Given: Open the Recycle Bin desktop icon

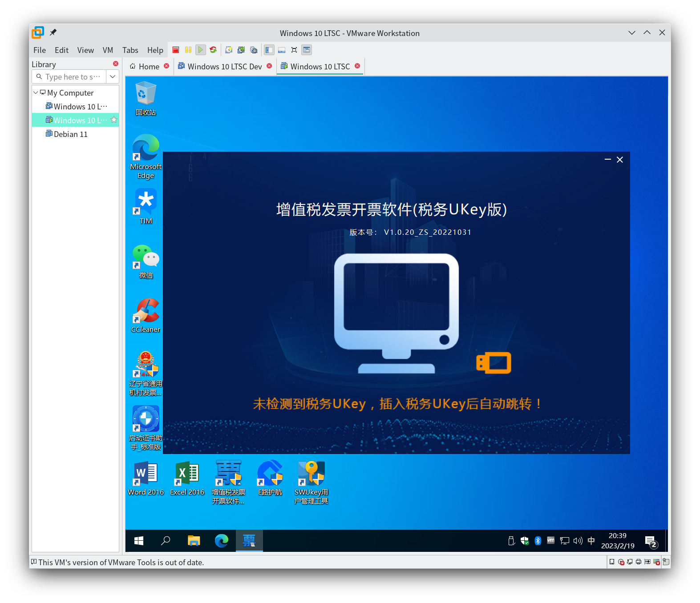Looking at the screenshot, I should (x=146, y=99).
